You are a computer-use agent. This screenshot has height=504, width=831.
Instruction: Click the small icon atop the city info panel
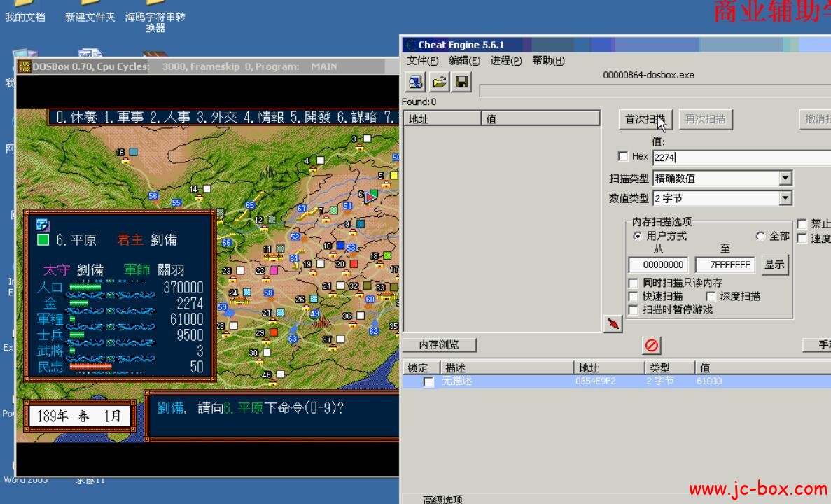click(43, 224)
